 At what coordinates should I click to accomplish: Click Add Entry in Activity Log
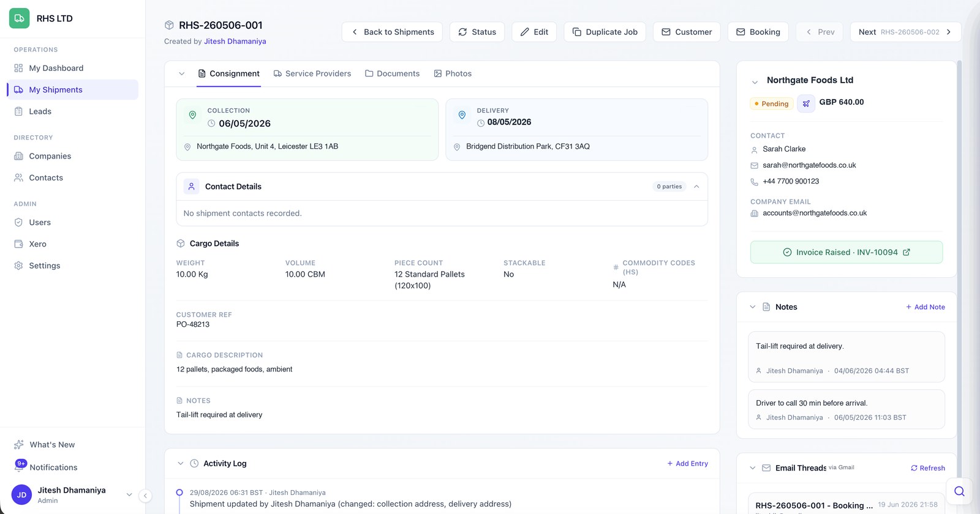click(687, 464)
